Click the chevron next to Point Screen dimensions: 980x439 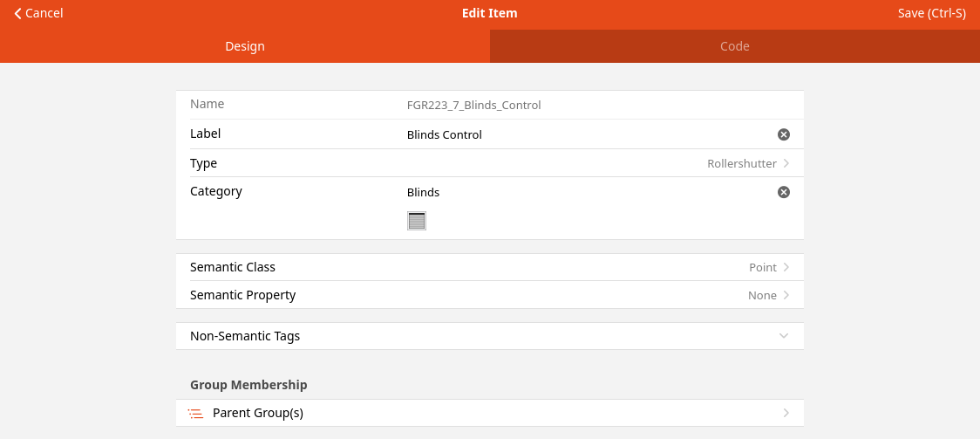[x=786, y=267]
